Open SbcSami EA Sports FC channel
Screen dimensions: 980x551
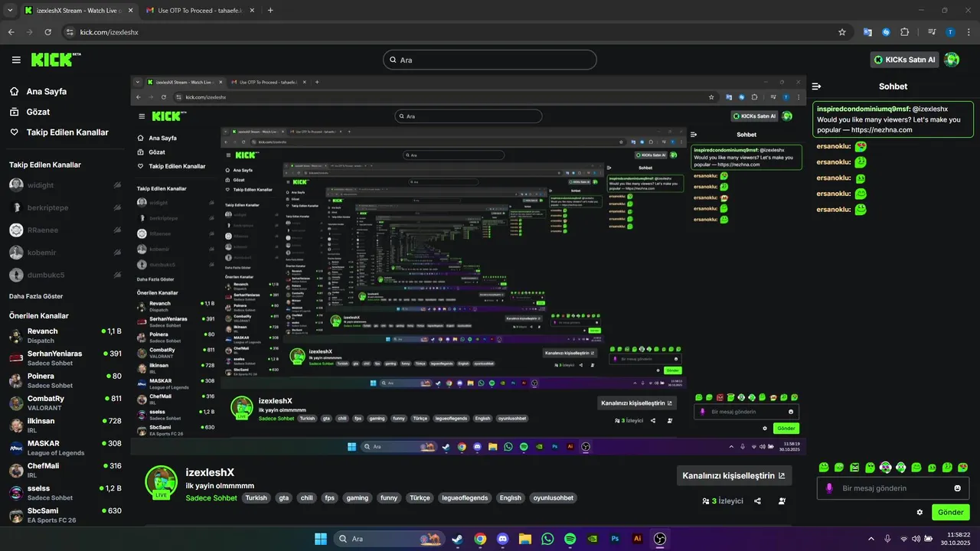pyautogui.click(x=66, y=515)
